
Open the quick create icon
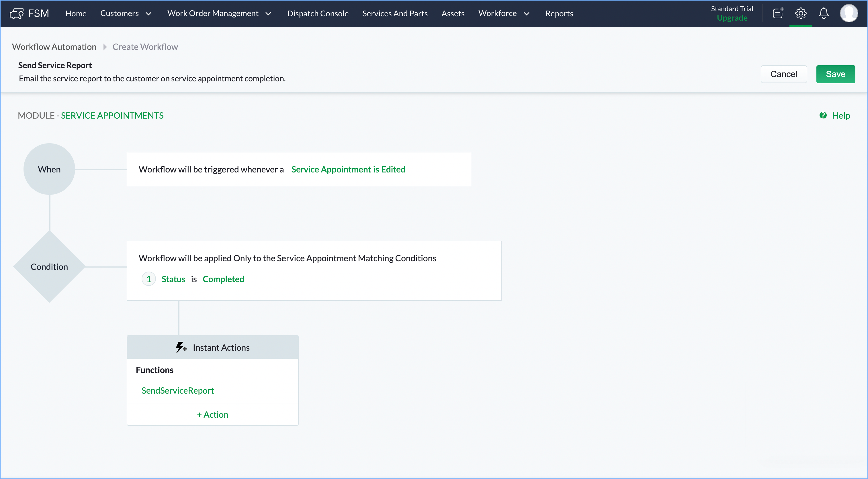point(778,13)
